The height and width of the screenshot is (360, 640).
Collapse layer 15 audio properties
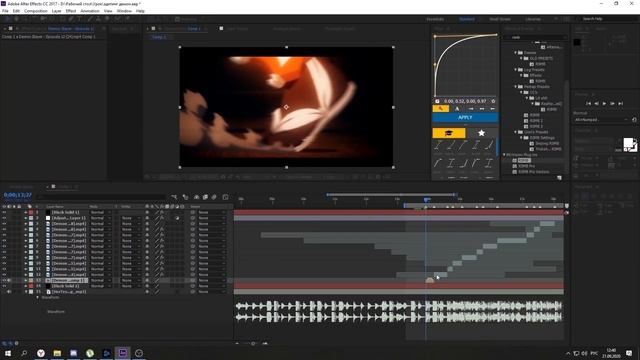[x=25, y=292]
